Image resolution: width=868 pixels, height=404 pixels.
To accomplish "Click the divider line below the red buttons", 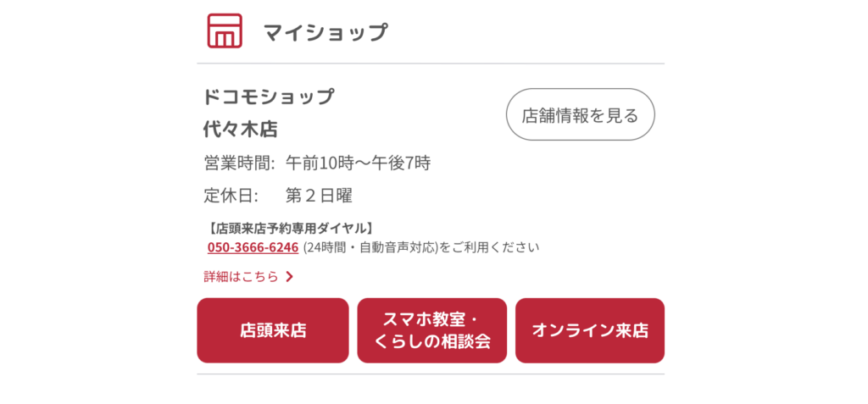I will point(431,374).
